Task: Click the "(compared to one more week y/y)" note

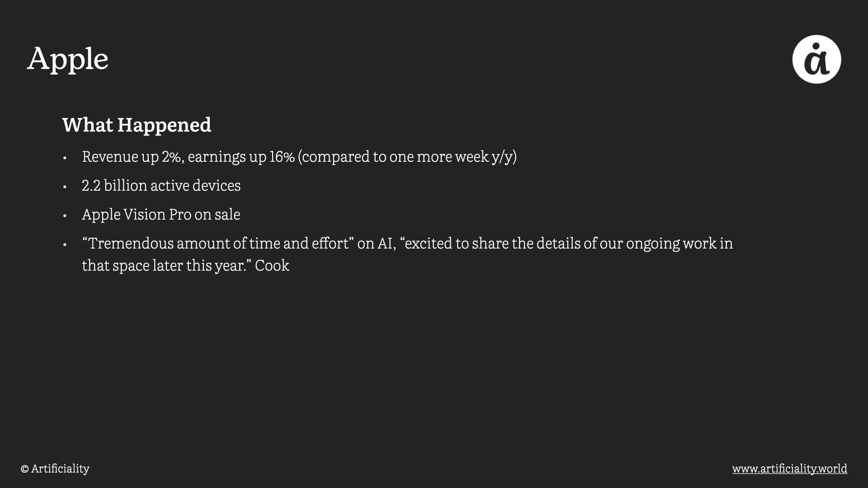Action: tap(407, 157)
